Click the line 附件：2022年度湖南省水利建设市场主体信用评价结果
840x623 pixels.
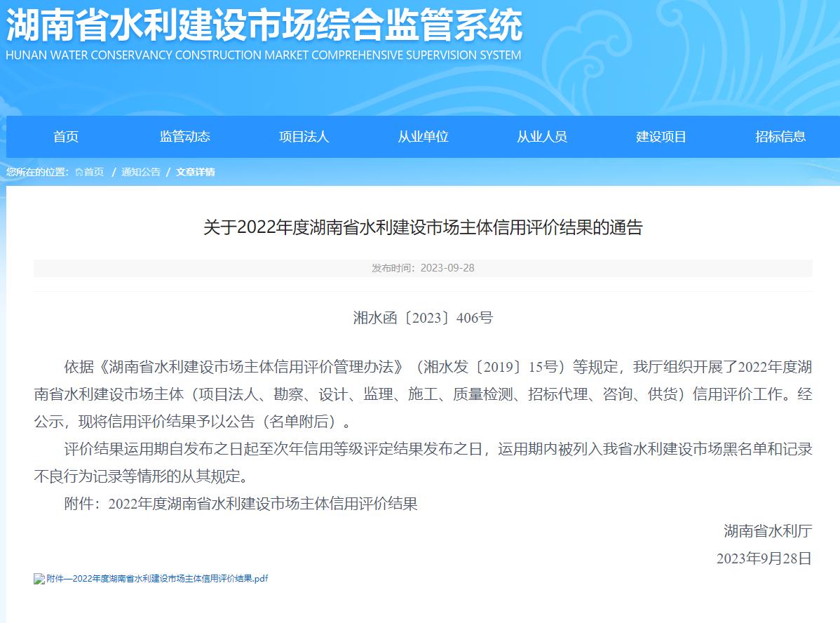click(x=241, y=504)
